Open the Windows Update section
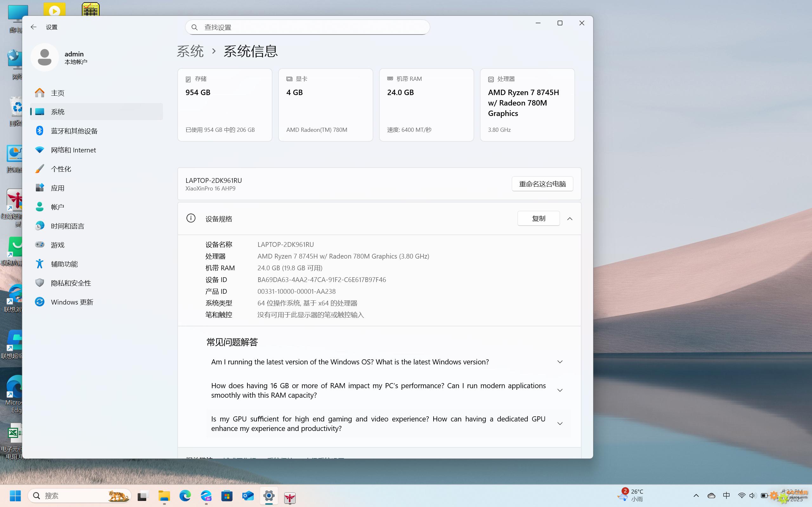 (x=72, y=302)
